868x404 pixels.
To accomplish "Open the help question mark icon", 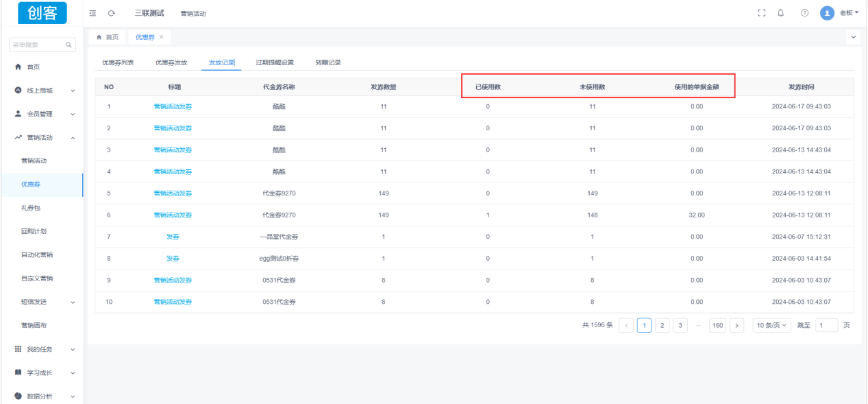I will [804, 13].
